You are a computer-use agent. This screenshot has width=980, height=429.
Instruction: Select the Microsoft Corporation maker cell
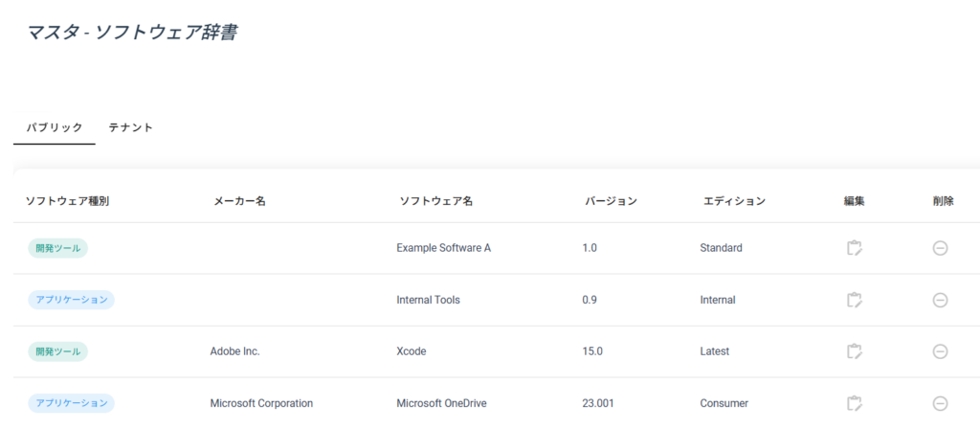[x=261, y=403]
